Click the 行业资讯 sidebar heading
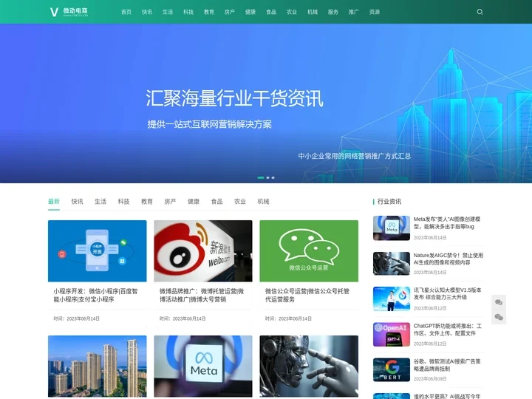This screenshot has width=532, height=399. pos(389,202)
